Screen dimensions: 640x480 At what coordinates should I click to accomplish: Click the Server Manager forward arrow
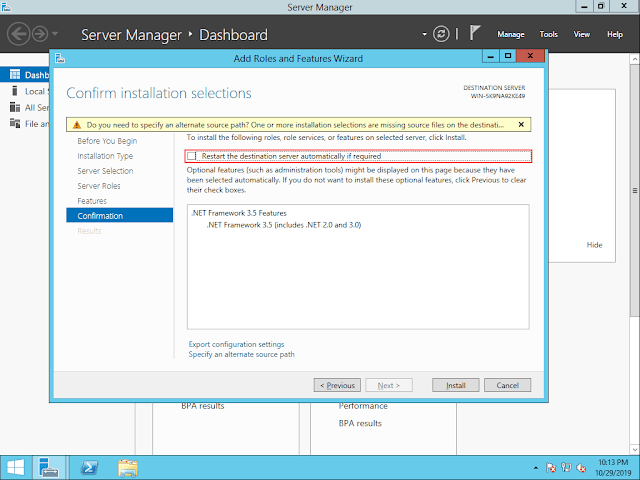(40, 34)
